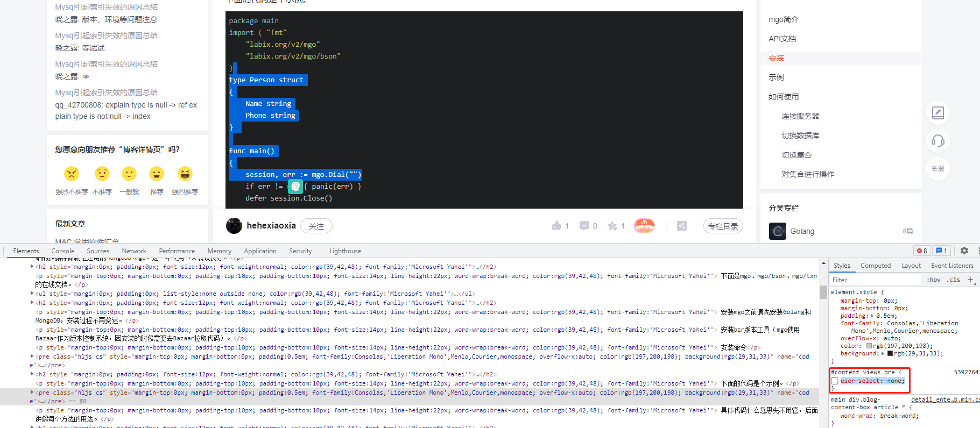Switch to the Console tab

(63, 251)
